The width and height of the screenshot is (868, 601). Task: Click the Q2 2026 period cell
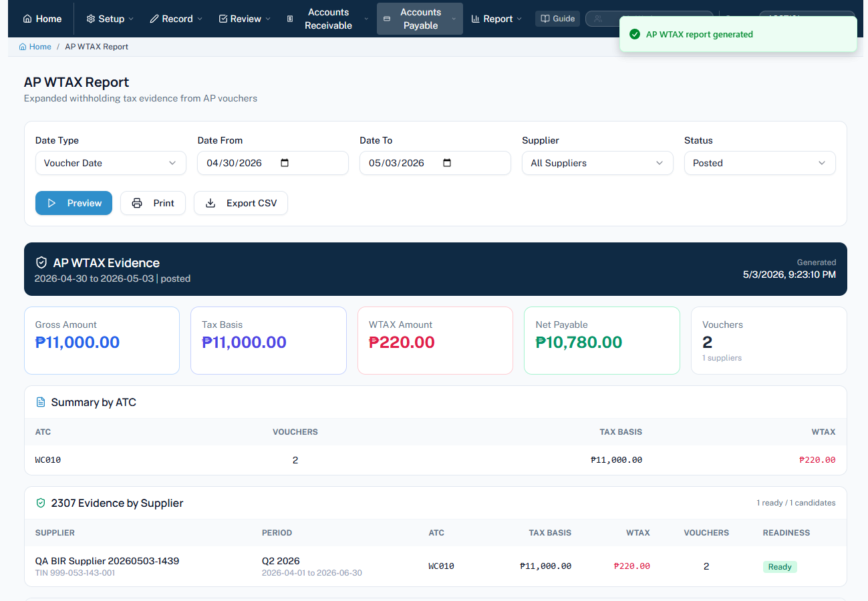coord(312,566)
